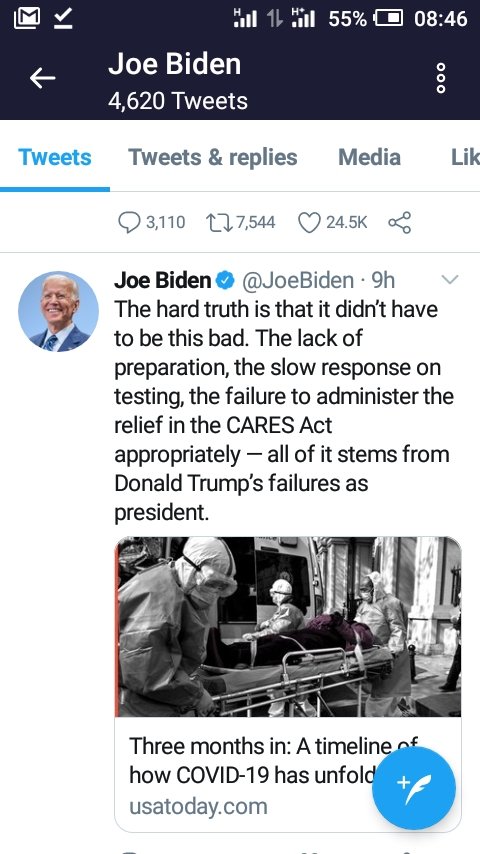Tap the Gmail notification icon in status bar
480x854 pixels.
pyautogui.click(x=27, y=19)
